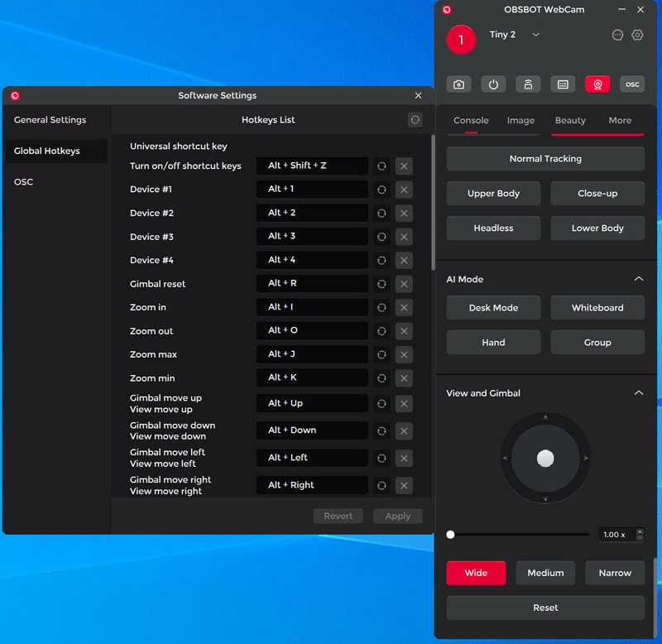Click Reset under View and Gimbal
The image size is (662, 644).
click(x=545, y=608)
